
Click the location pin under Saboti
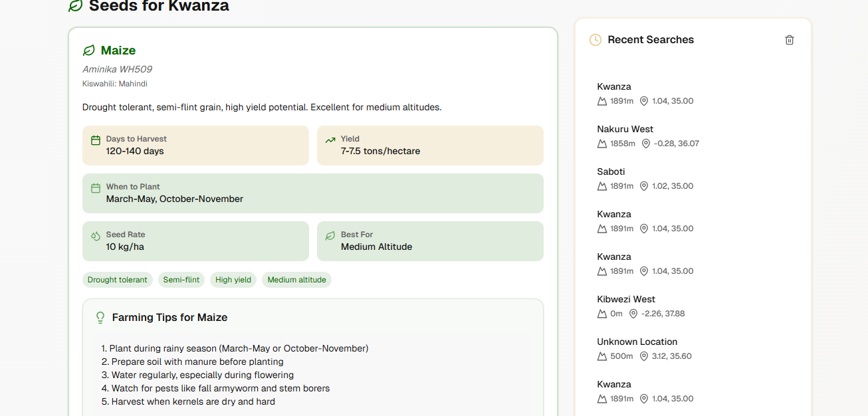pos(644,186)
